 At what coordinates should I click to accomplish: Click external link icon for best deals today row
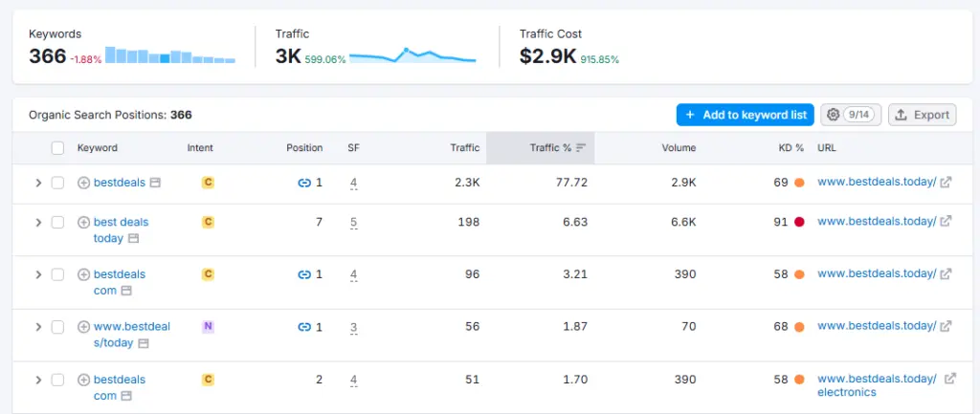tap(946, 222)
